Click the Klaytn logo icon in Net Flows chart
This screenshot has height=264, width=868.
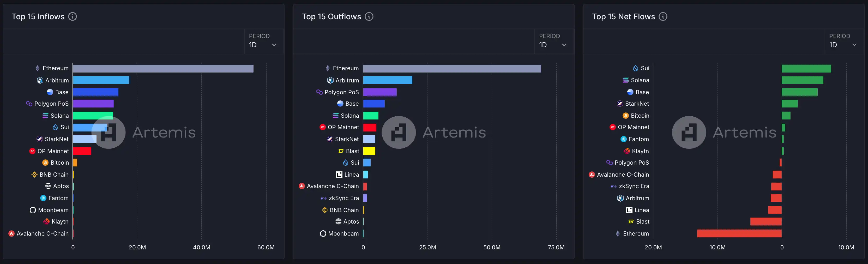pyautogui.click(x=627, y=151)
